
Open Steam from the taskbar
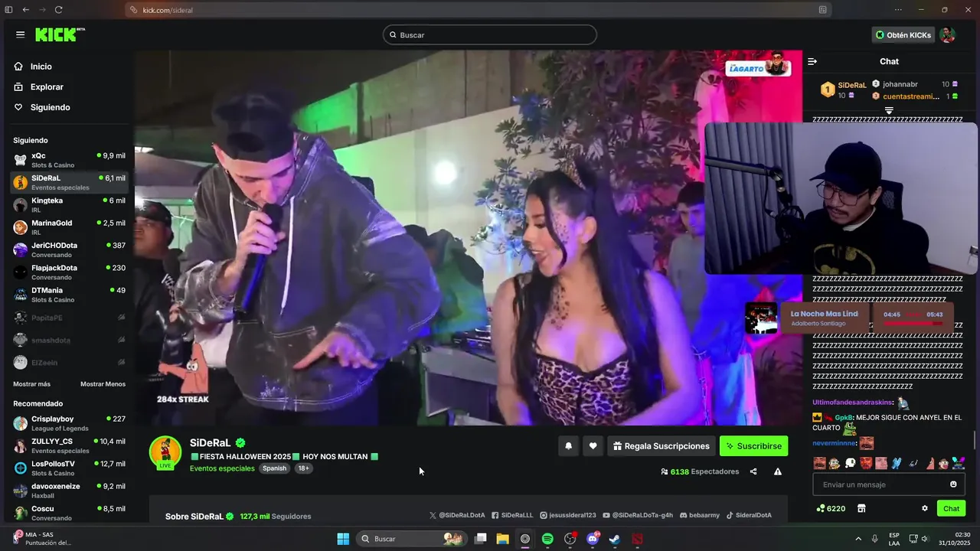tap(615, 539)
